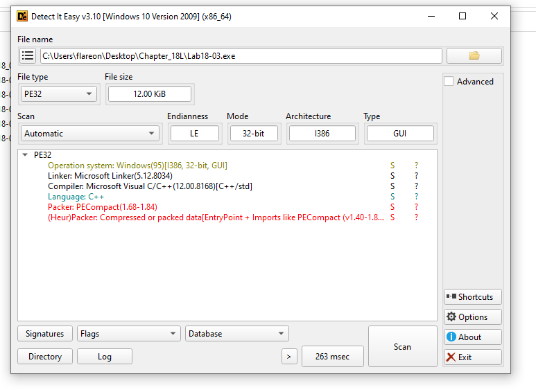
Task: Select the Compiler: Microsoft Visual C/C++ row
Action: (x=150, y=186)
